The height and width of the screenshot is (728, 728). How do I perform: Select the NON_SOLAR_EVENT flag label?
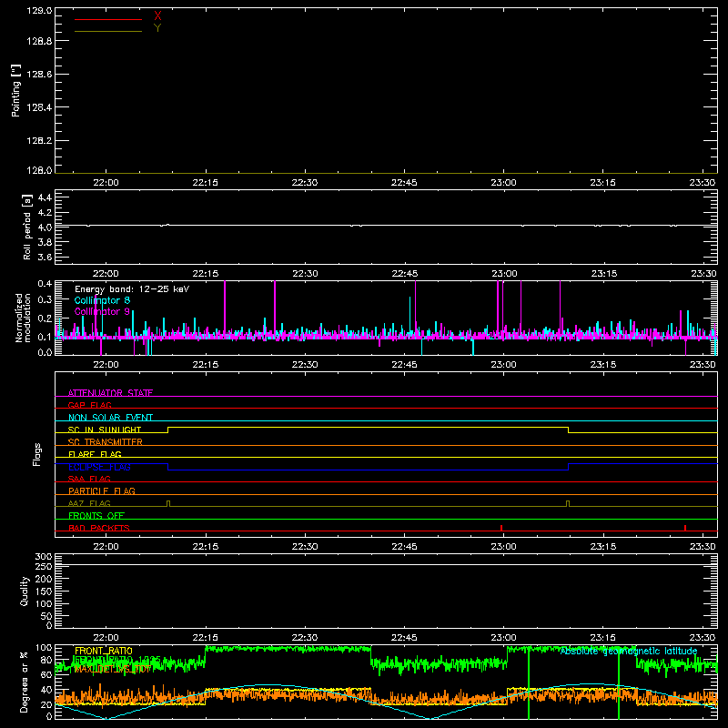[110, 418]
